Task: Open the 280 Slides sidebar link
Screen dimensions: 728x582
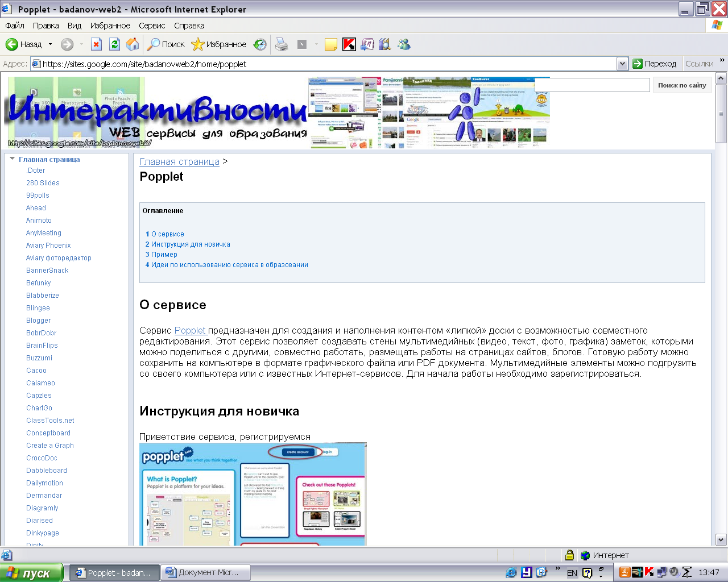Action: pos(43,183)
